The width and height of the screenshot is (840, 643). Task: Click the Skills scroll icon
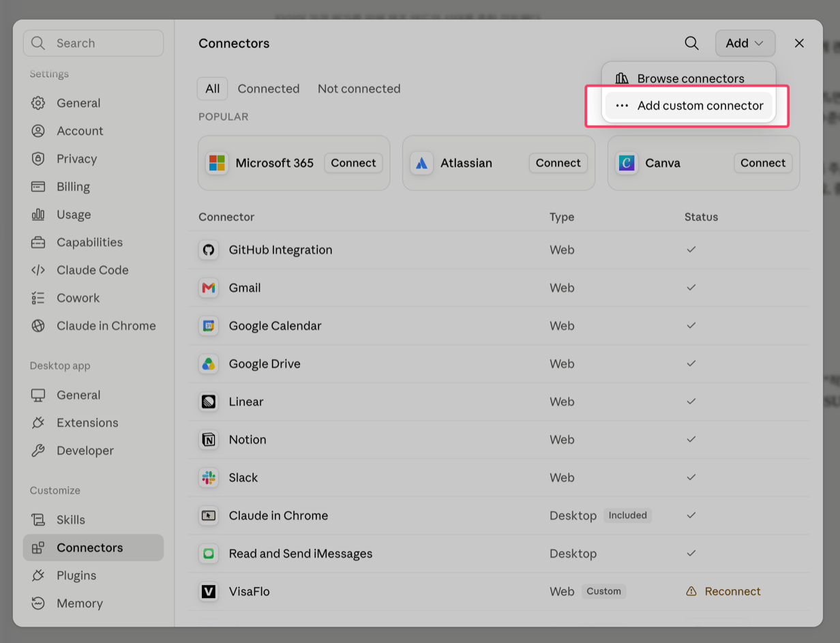[38, 520]
